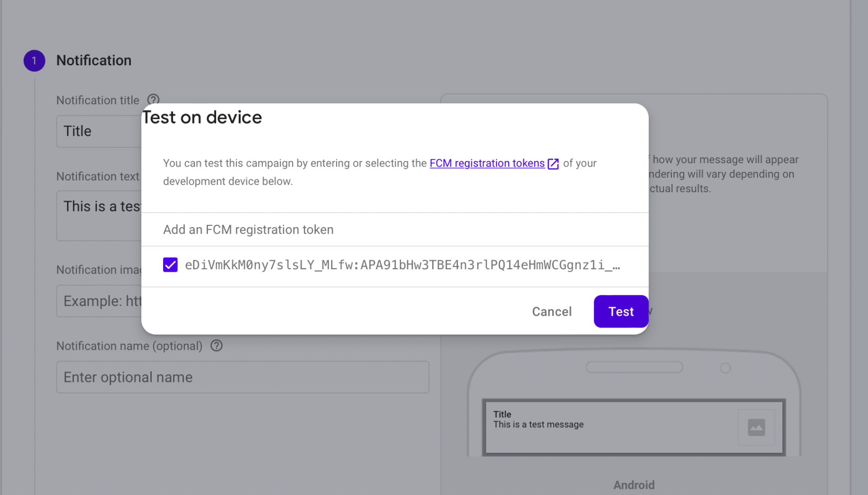The image size is (868, 495).
Task: Click the Test on device dialog heading
Action: (202, 117)
